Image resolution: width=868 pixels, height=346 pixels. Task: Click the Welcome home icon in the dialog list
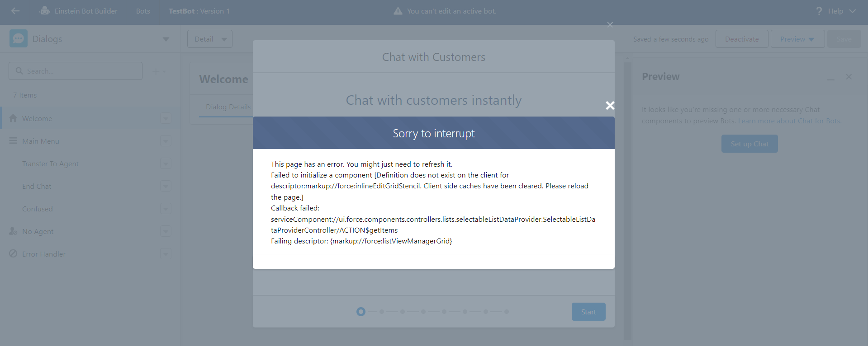(13, 118)
